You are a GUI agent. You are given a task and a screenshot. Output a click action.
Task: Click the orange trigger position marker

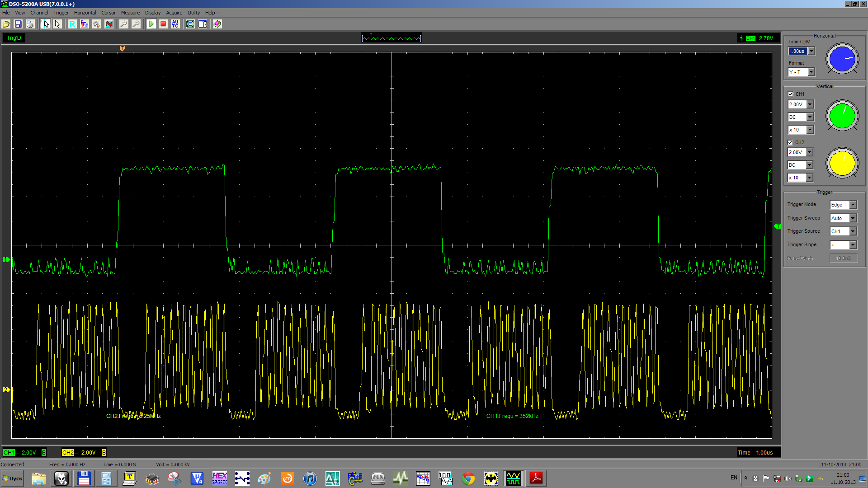coord(122,48)
